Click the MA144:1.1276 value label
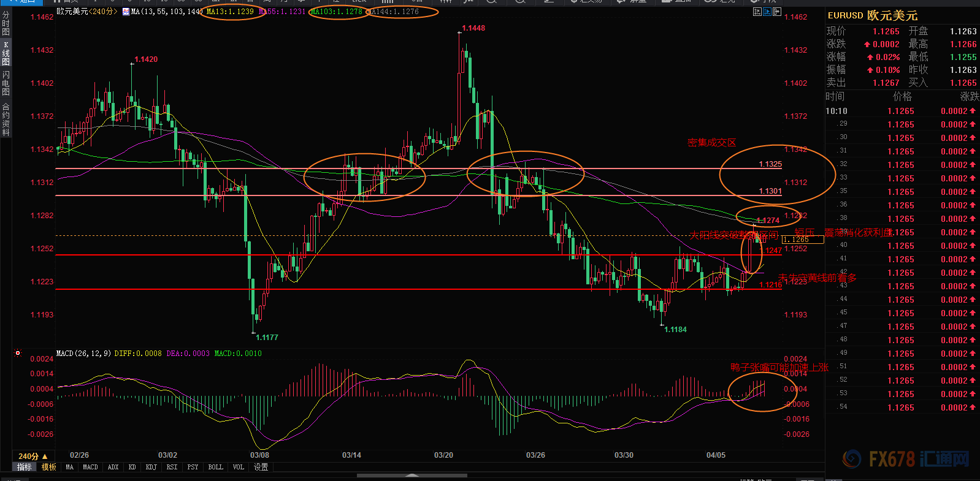 393,12
